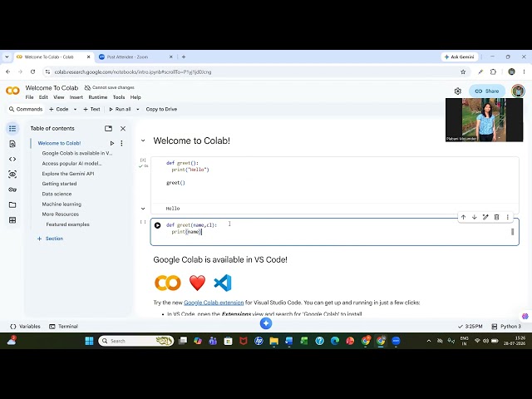Viewport: 532px width, 399px height.
Task: Click the Share button
Action: click(x=487, y=91)
